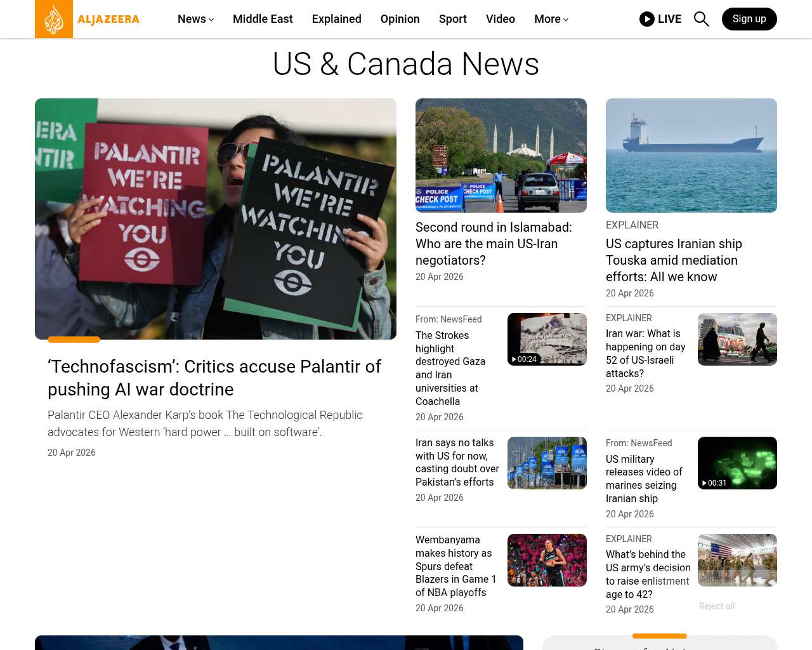Screen dimensions: 812x650
Task: Click the Palantir protest signs image
Action: point(216,219)
